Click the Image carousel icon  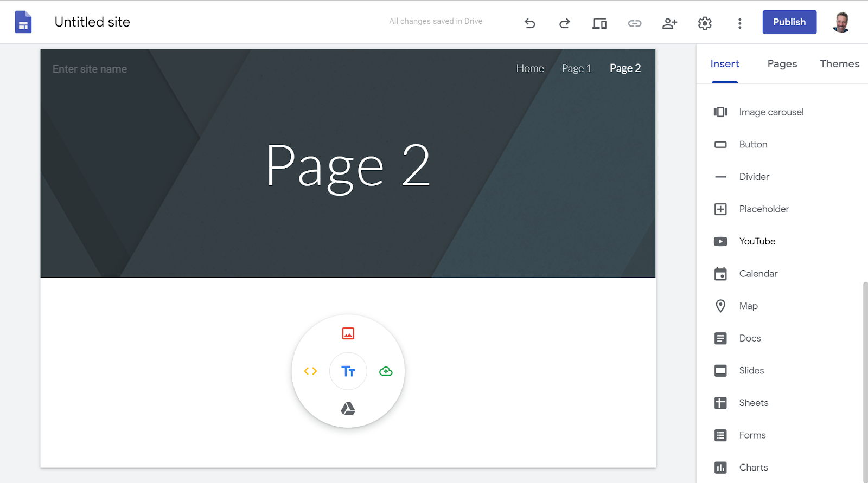pos(720,112)
